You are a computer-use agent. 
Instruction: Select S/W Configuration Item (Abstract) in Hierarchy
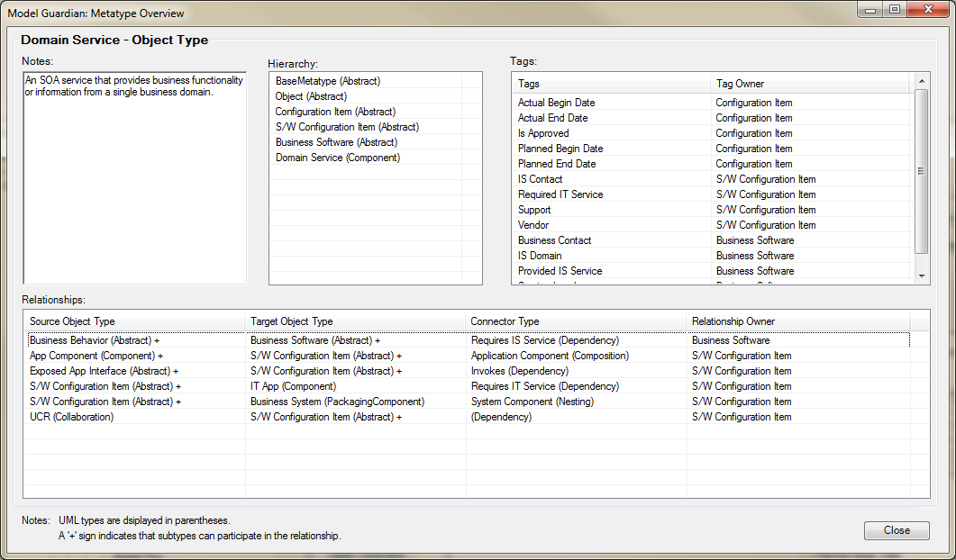[347, 127]
